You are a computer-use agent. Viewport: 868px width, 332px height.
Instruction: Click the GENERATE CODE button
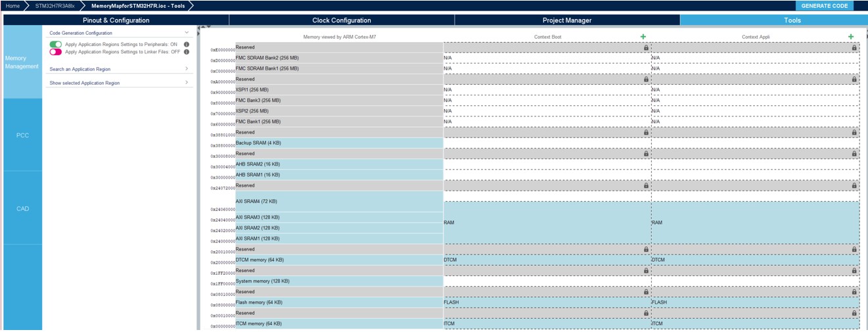pyautogui.click(x=825, y=6)
